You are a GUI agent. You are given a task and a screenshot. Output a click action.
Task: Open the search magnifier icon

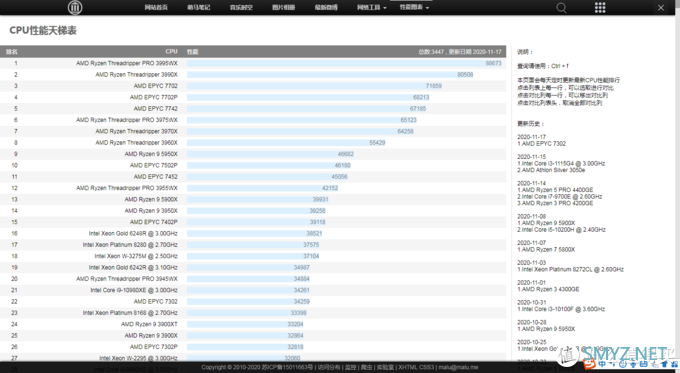561,8
